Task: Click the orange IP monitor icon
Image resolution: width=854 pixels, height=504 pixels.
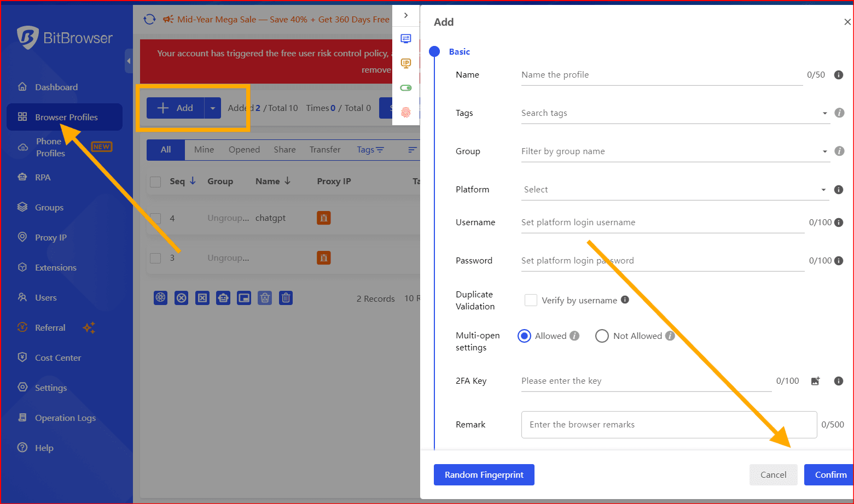Action: [406, 63]
